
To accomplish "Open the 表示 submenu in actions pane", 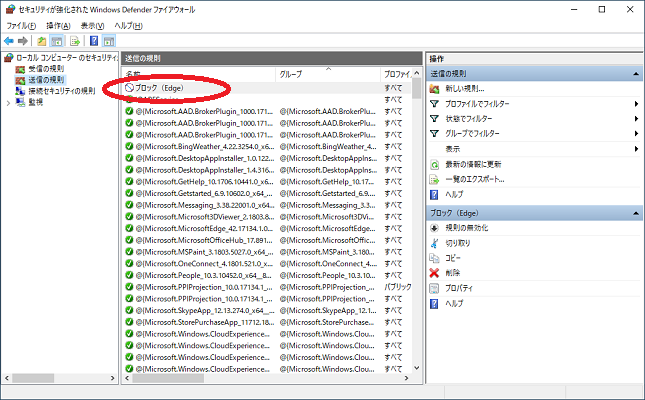I will tap(452, 149).
